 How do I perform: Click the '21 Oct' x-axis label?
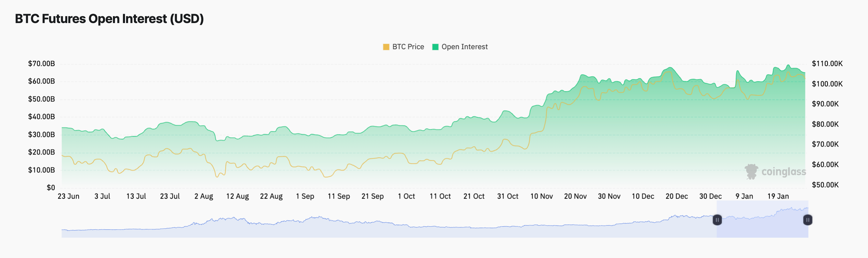point(474,196)
